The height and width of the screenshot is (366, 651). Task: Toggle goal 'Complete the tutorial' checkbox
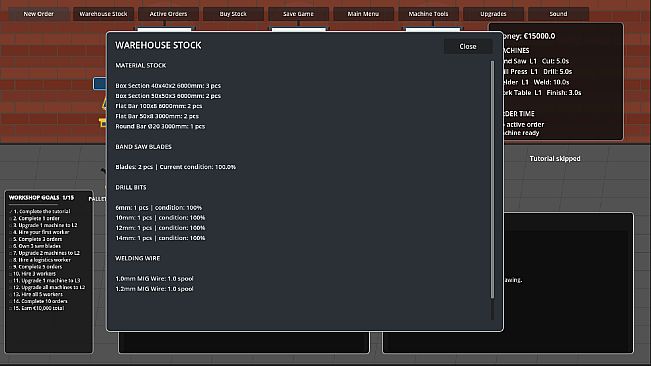tap(11, 211)
